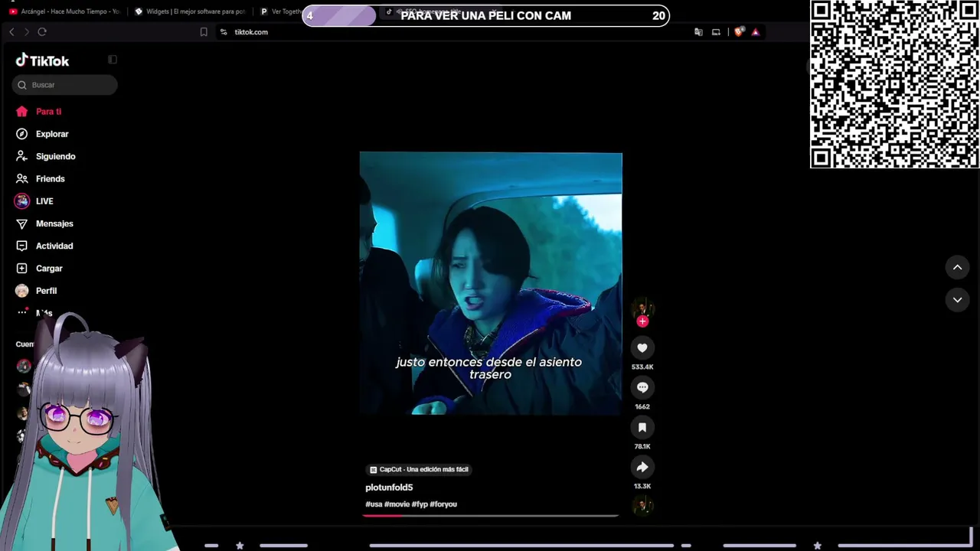The image size is (980, 551).
Task: Open site settings icon beside tiktok.com
Action: 224,32
